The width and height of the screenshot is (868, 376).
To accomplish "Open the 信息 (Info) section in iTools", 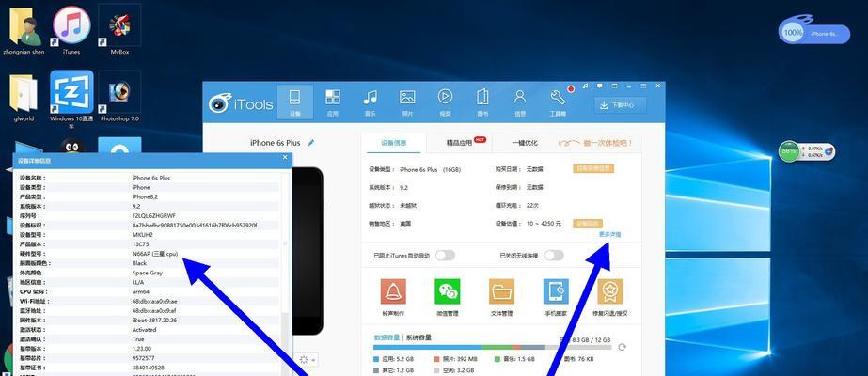I will 520,102.
